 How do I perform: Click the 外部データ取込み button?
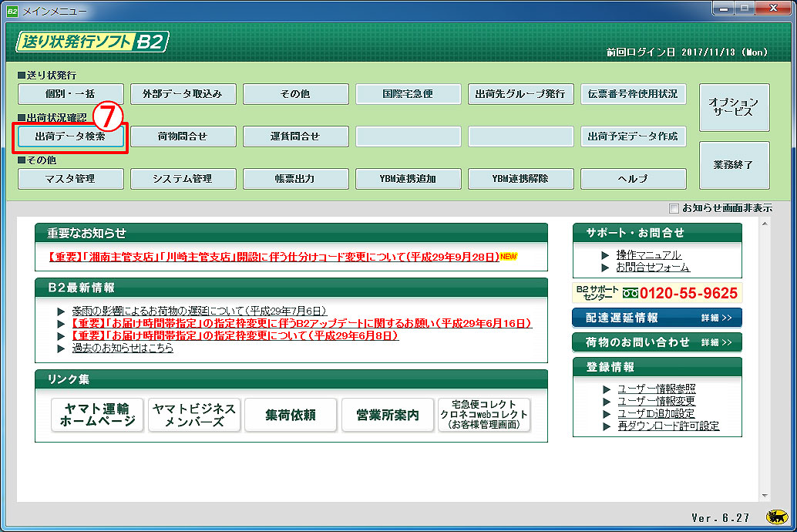point(183,94)
